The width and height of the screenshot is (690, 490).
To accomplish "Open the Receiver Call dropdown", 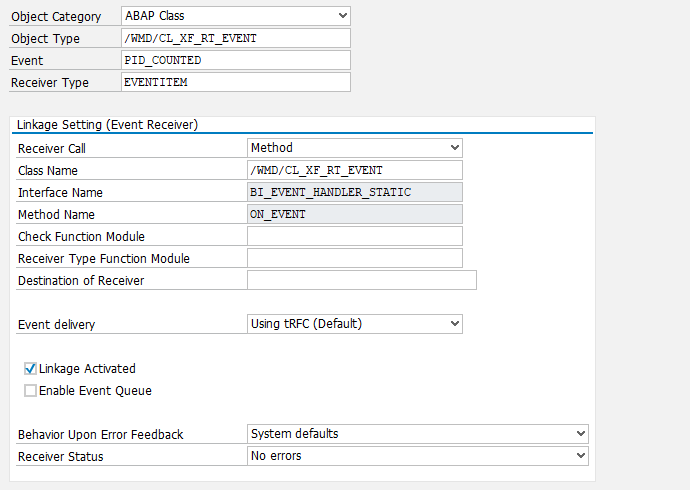I will pyautogui.click(x=355, y=148).
